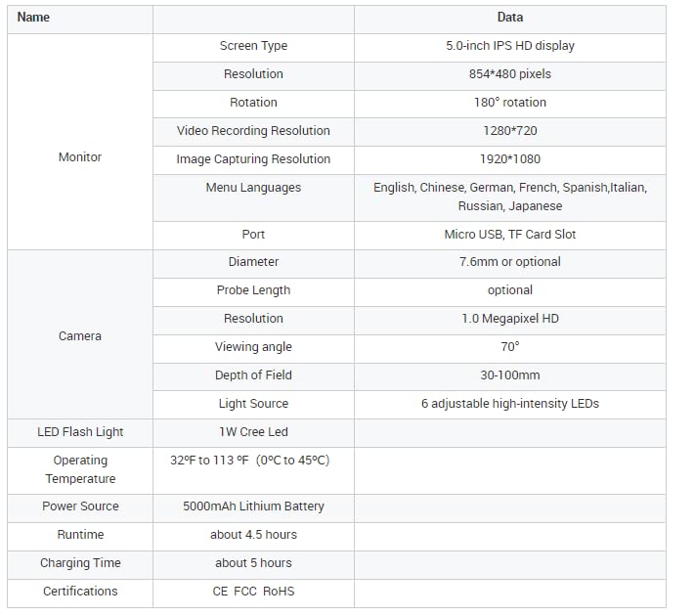
Task: Select the "Monitor" row group cell
Action: point(80,157)
